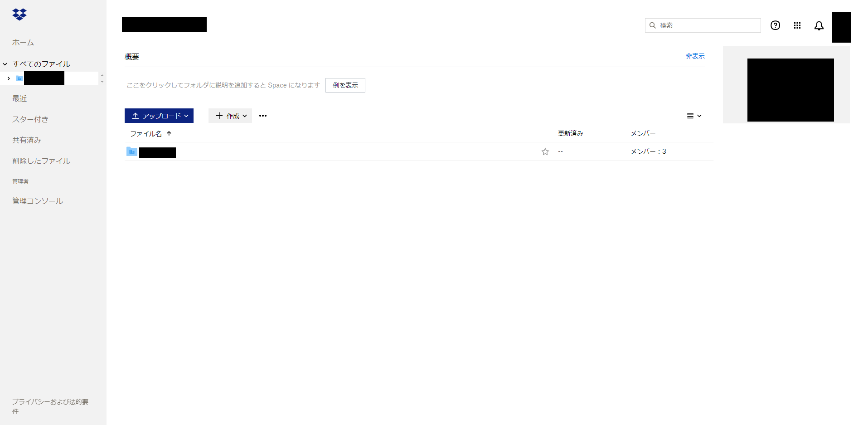Open the notifications bell icon
Image resolution: width=868 pixels, height=425 pixels.
coord(819,26)
